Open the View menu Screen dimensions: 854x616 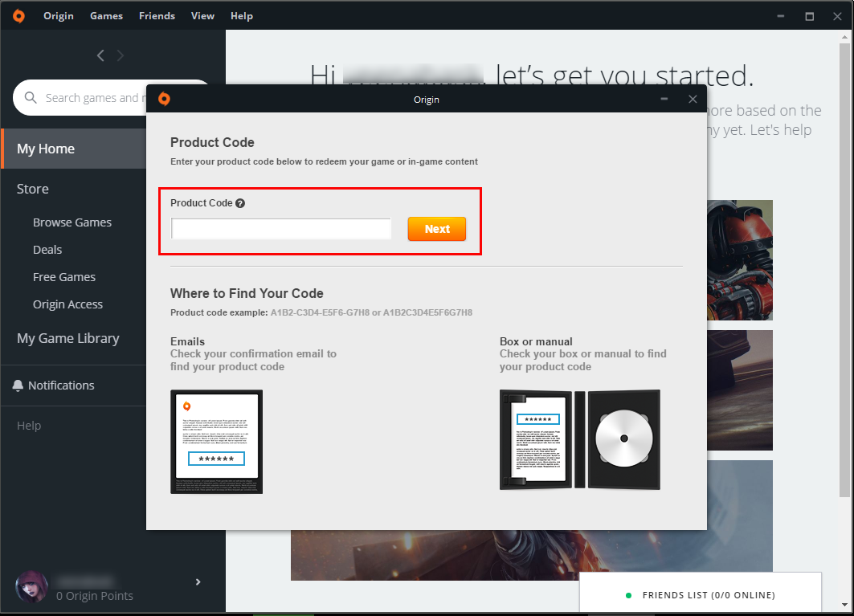coord(202,16)
